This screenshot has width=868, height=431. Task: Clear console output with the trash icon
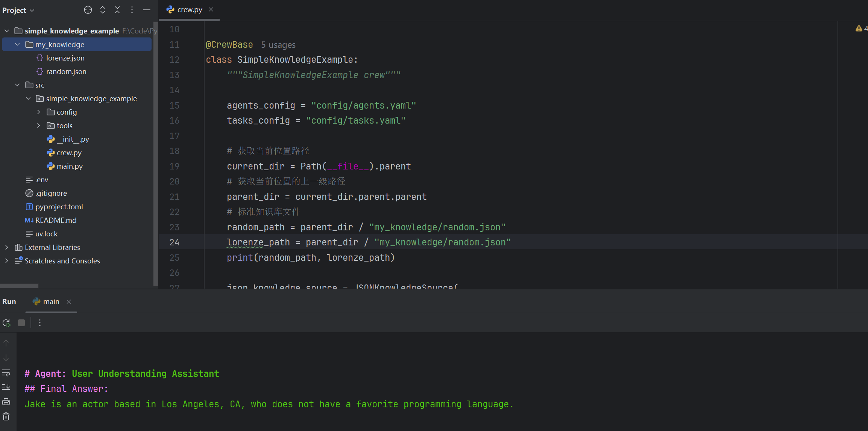6,416
